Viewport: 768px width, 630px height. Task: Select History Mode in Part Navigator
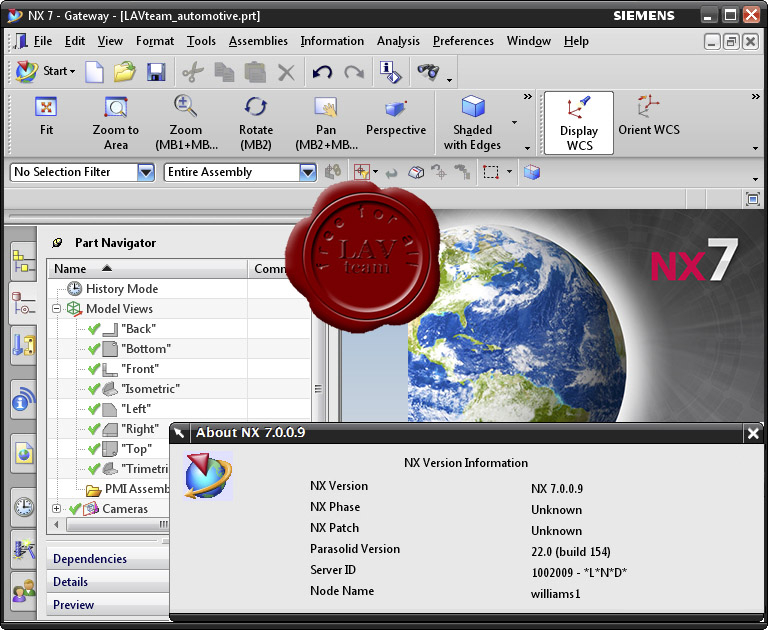point(122,289)
